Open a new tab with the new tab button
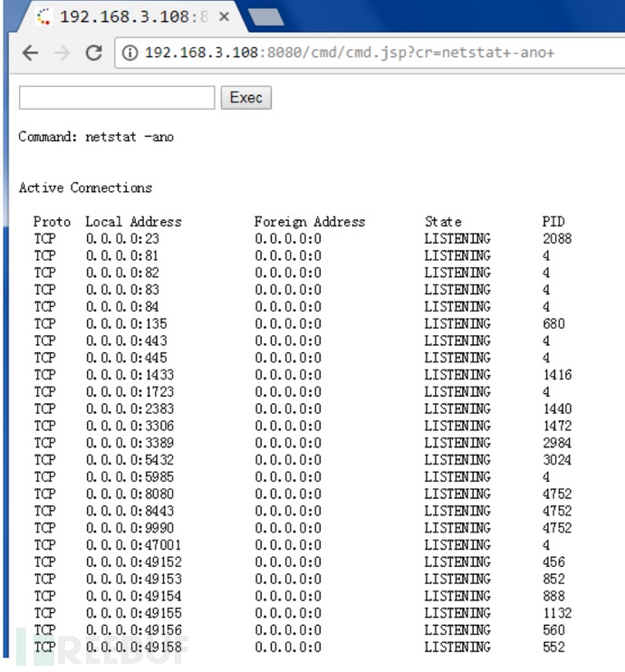Viewport: 625px width, 672px height. tap(265, 17)
